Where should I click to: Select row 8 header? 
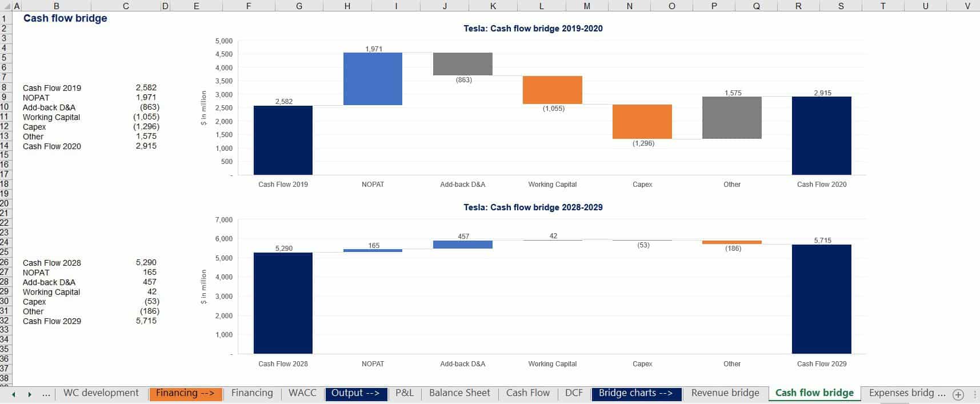click(5, 87)
